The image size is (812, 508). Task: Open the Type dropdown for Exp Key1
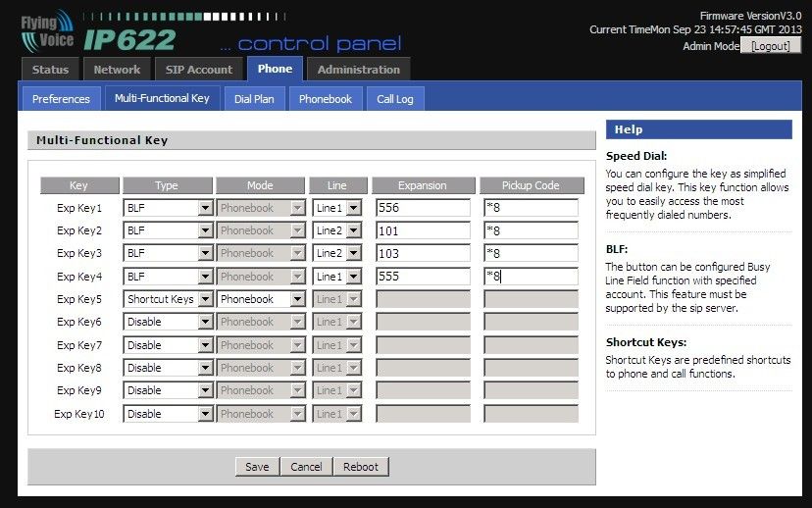tap(168, 208)
